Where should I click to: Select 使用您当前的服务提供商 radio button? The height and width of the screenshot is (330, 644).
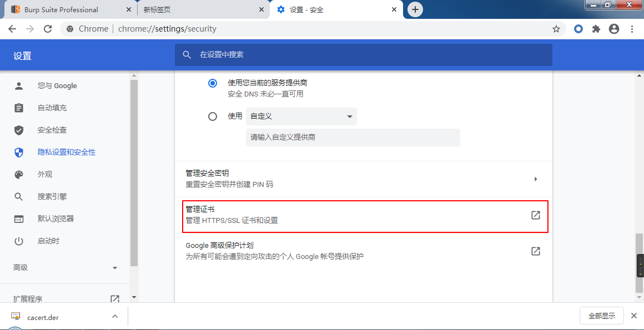point(212,83)
